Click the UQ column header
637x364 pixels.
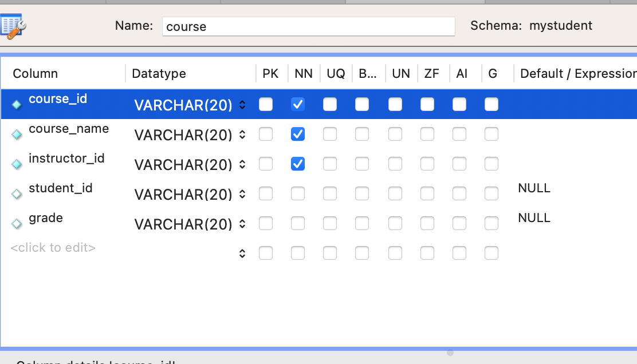tap(336, 73)
